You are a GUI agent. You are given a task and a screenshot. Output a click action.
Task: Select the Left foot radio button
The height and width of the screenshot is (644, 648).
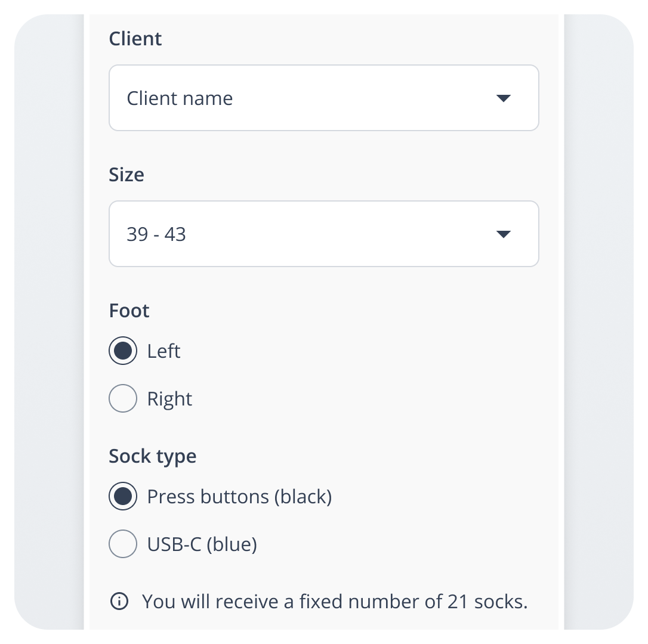click(123, 351)
